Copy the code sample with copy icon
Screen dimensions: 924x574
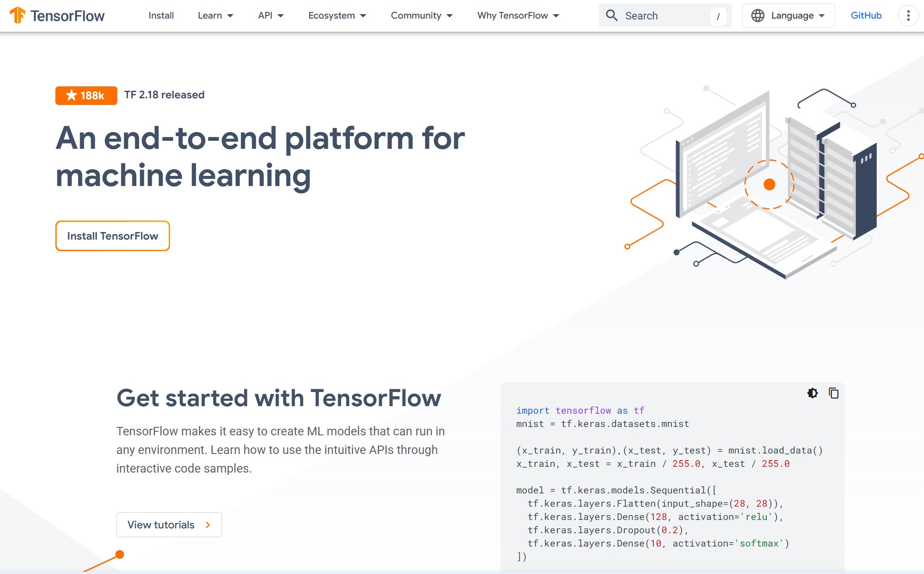834,393
